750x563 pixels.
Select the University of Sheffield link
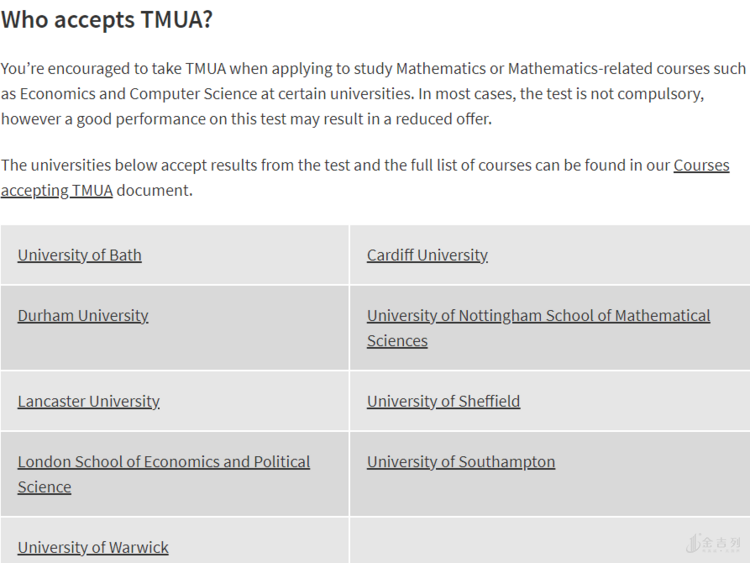pyautogui.click(x=443, y=401)
